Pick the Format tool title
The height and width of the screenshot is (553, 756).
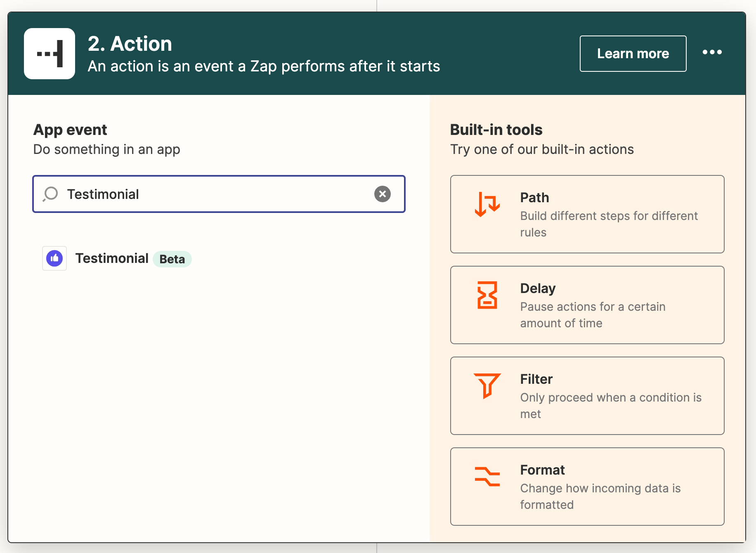542,470
